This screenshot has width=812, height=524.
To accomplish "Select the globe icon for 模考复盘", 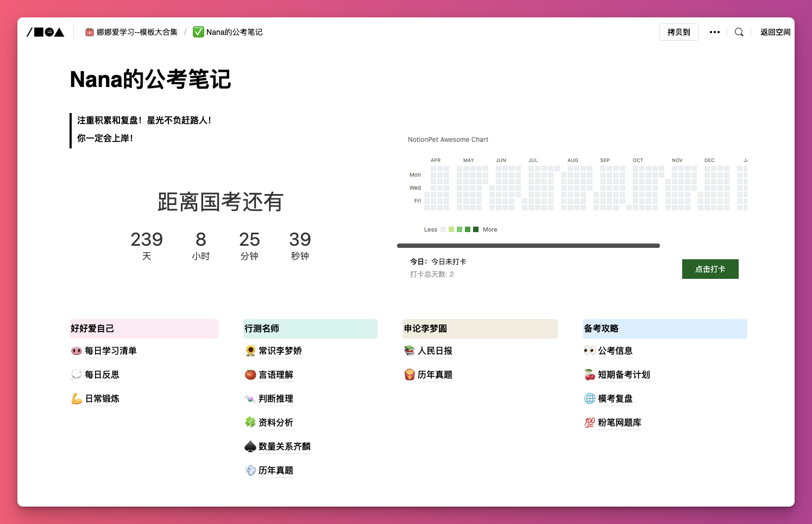I will coord(589,398).
